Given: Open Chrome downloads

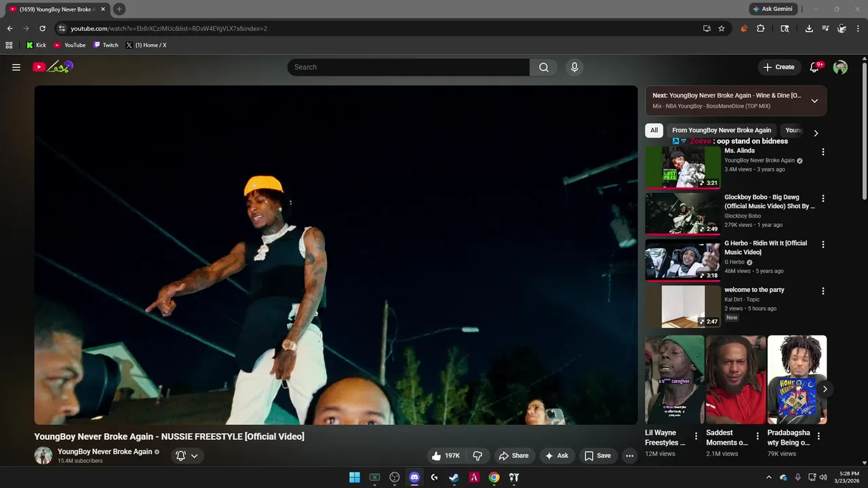Looking at the screenshot, I should [x=809, y=28].
